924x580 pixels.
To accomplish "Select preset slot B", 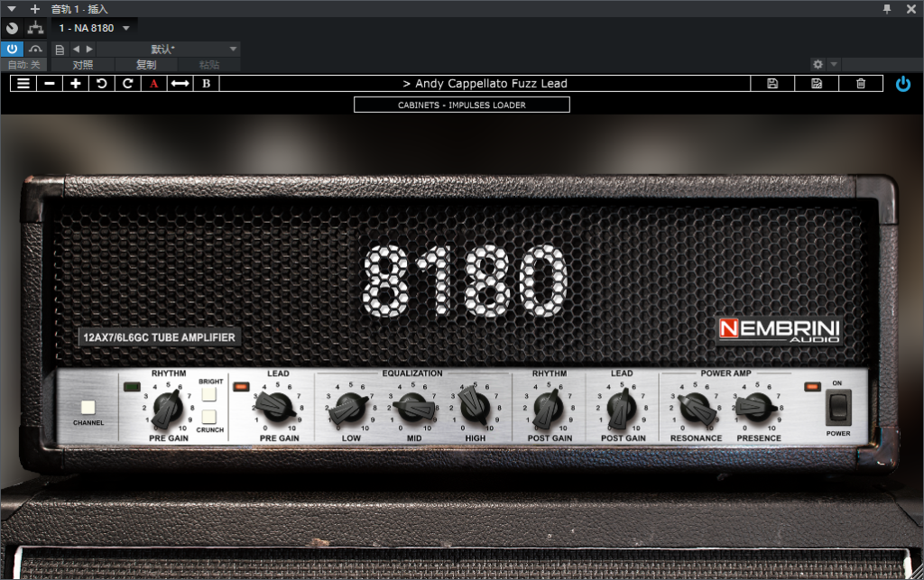I will (x=207, y=84).
